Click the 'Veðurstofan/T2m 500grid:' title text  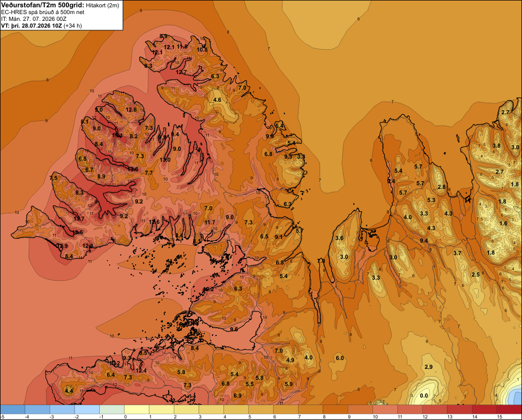43,5
